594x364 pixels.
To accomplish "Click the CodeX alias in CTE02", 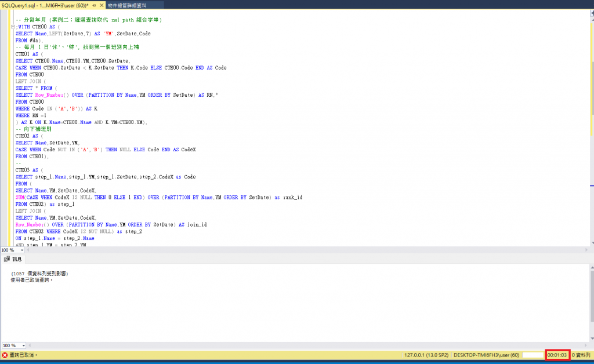I will pos(189,150).
